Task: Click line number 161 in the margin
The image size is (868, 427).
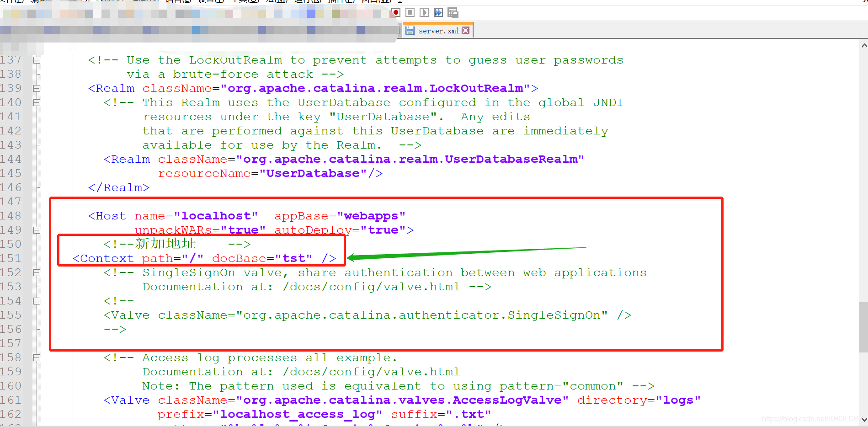Action: pos(11,400)
